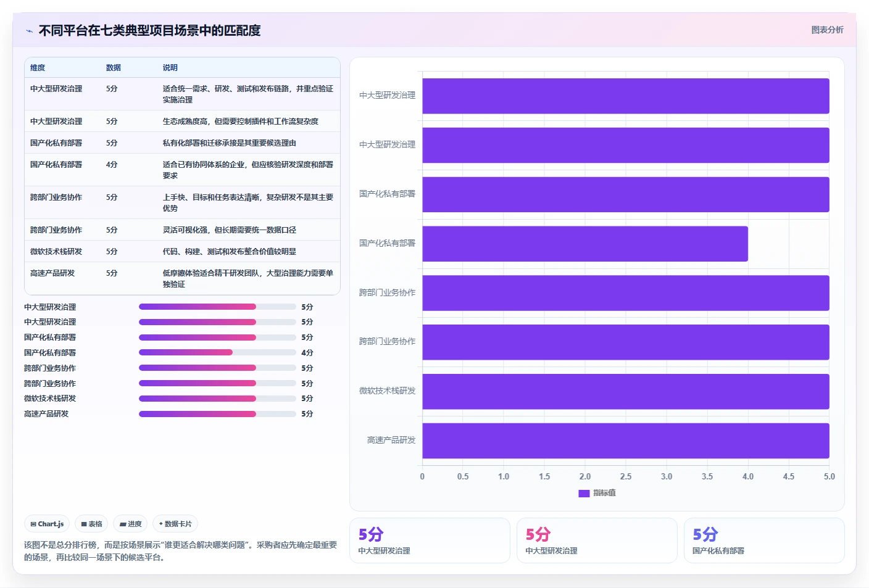
Task: Click the description 生态成熟度高，但需要控制插件和工作流复杂度
Action: click(x=241, y=122)
